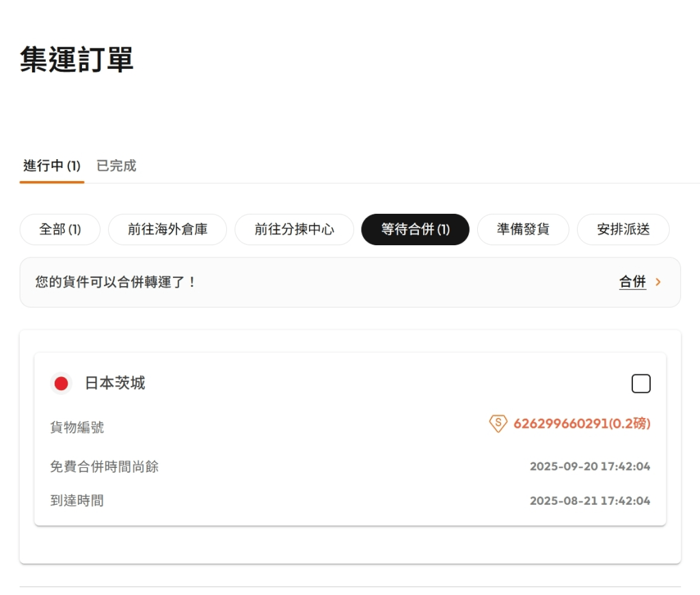The height and width of the screenshot is (595, 700).
Task: Click the 2025-09-20 17:42:04 merge deadline
Action: click(589, 467)
